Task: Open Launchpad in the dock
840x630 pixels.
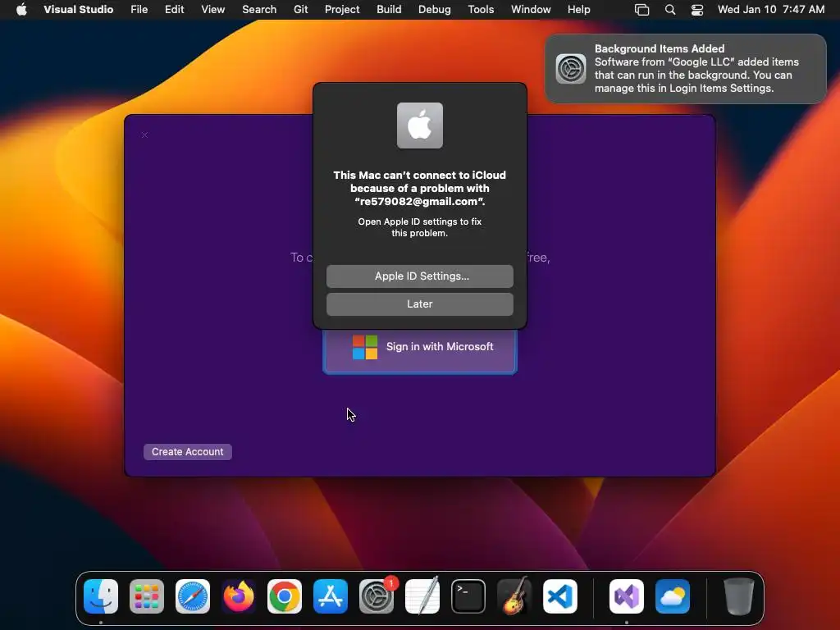Action: (x=147, y=596)
